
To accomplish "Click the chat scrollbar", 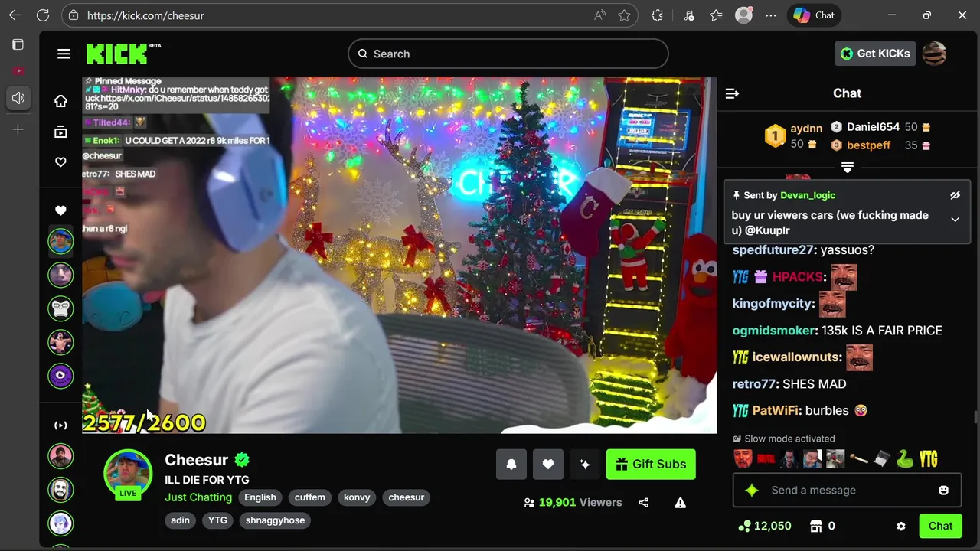I will point(975,417).
